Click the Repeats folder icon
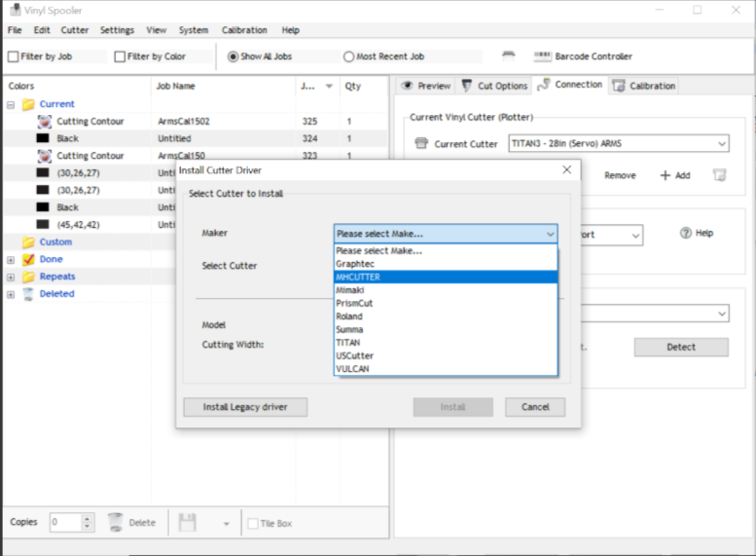The height and width of the screenshot is (556, 756). [x=28, y=277]
